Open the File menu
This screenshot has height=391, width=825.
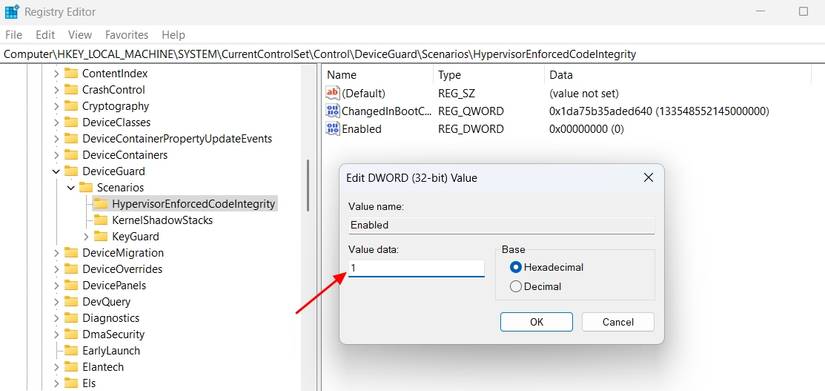click(x=13, y=35)
